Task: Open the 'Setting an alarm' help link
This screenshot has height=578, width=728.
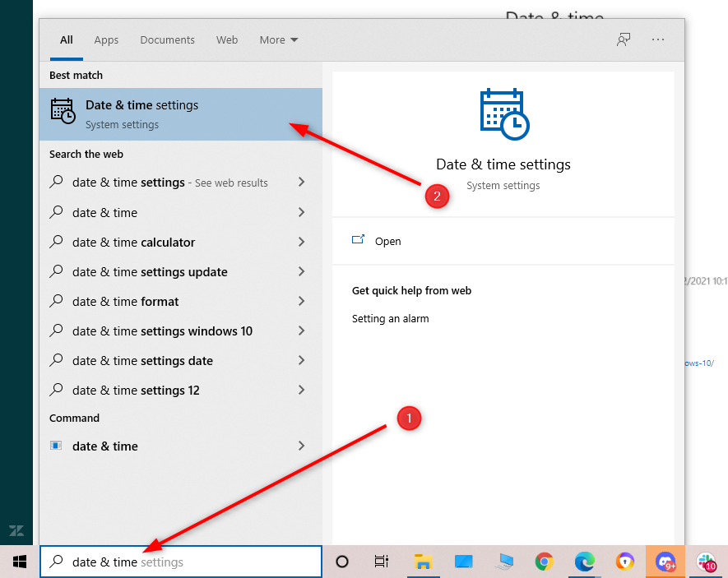Action: [390, 319]
